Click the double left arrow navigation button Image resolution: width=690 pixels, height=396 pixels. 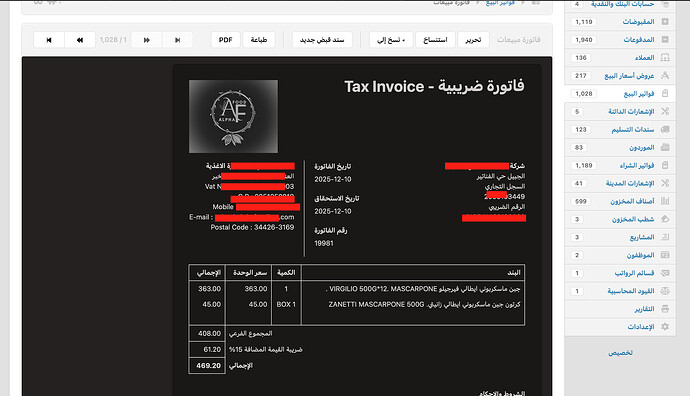tap(80, 40)
